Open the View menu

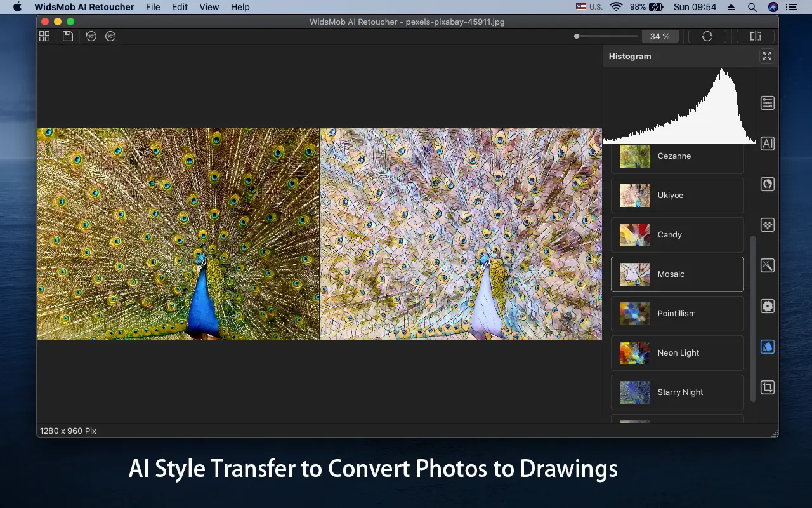[209, 7]
